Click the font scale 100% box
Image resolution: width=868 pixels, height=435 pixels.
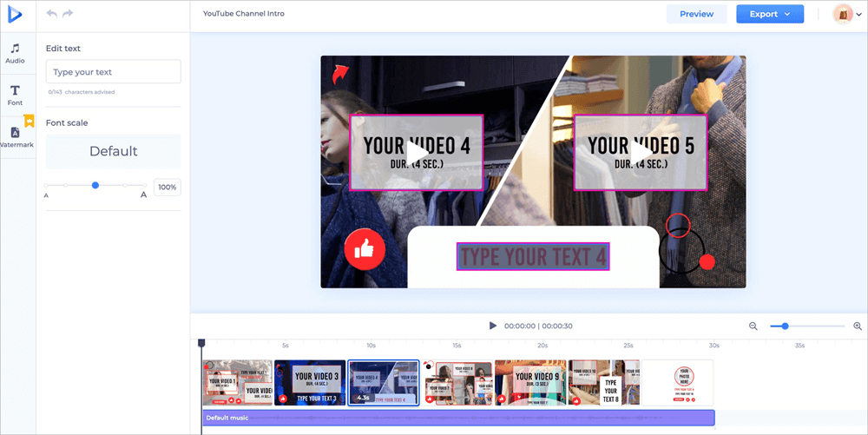click(167, 187)
